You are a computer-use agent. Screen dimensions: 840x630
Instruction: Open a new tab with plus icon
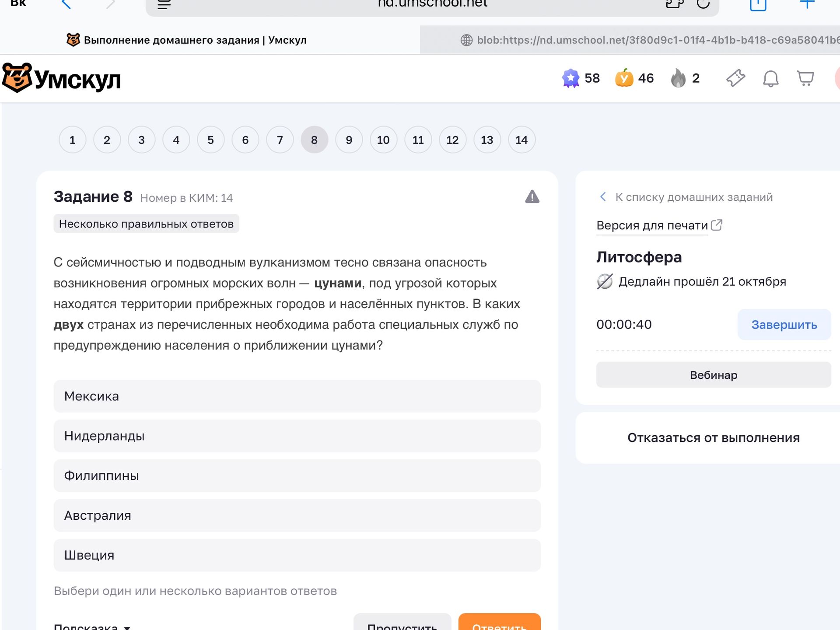tap(807, 3)
